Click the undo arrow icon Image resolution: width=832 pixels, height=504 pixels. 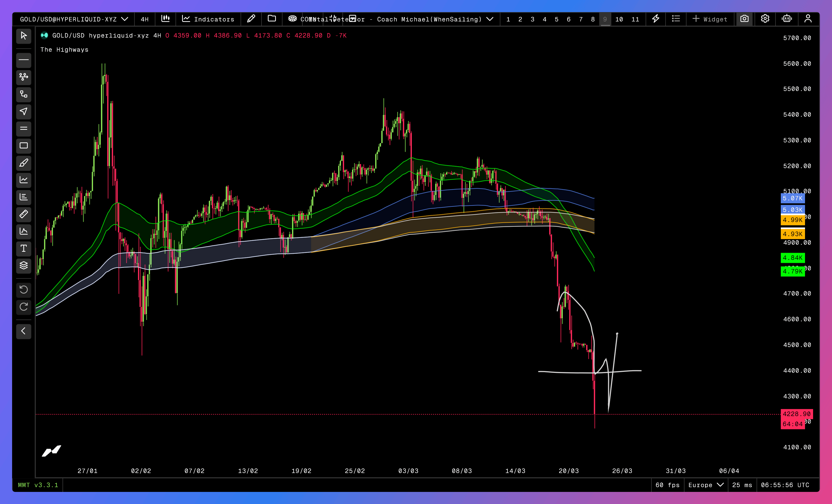[24, 290]
